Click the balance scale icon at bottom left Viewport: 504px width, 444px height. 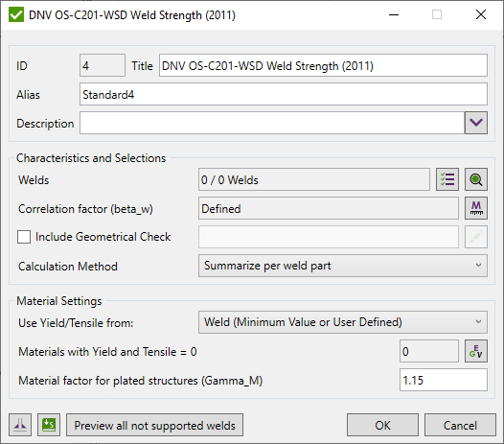[x=20, y=425]
